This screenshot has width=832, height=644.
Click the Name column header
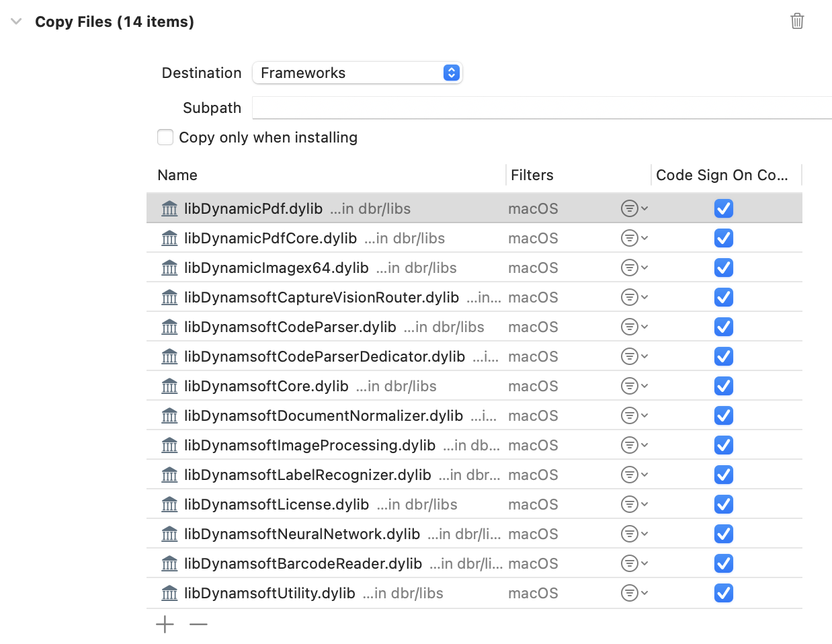click(x=177, y=175)
